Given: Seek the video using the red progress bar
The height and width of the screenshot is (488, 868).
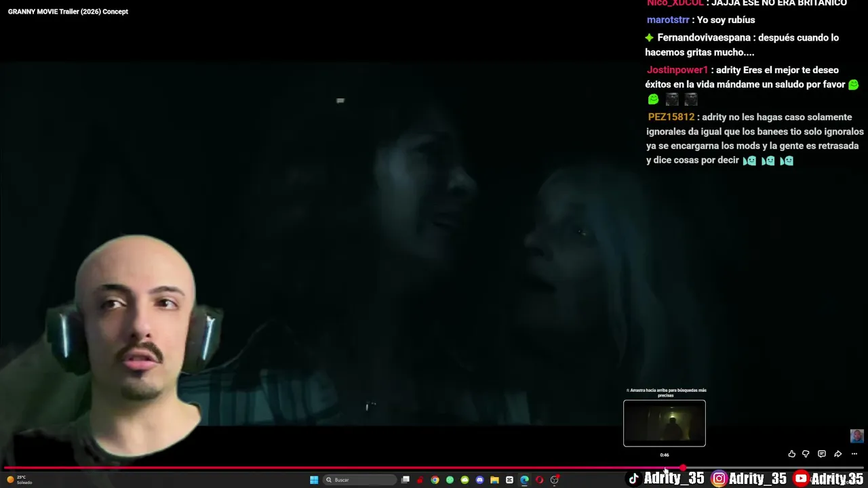Looking at the screenshot, I should point(434,468).
